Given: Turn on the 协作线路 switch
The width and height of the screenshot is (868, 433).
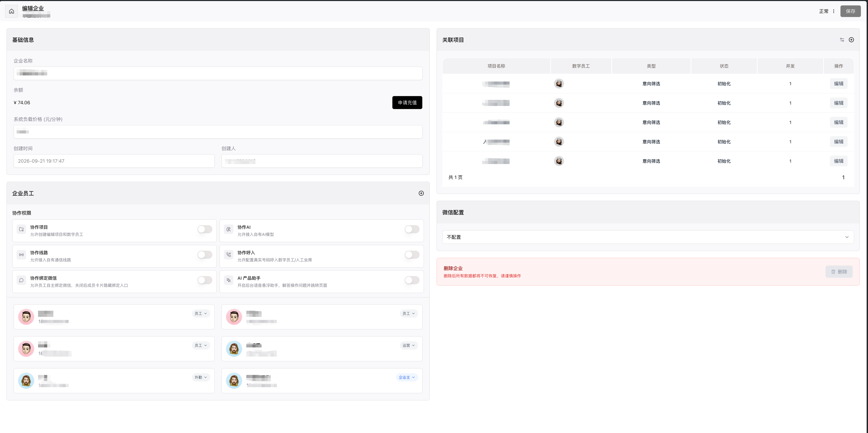Looking at the screenshot, I should click(x=205, y=255).
